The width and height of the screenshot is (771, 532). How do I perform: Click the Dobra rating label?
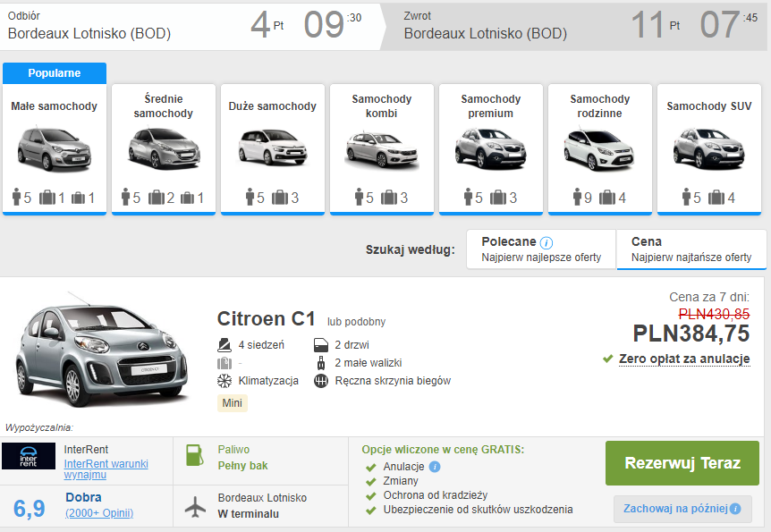(83, 498)
